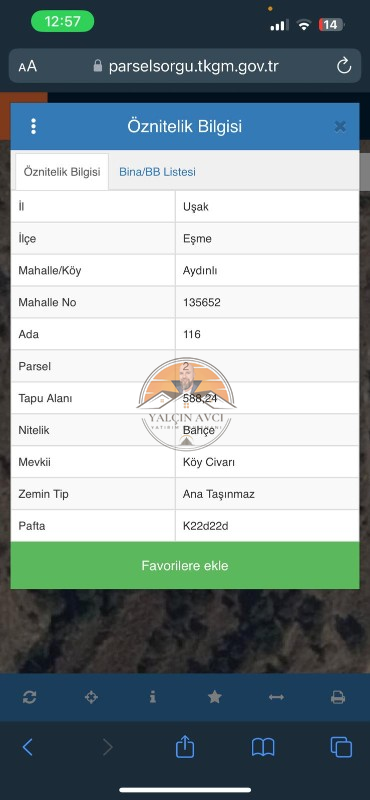The width and height of the screenshot is (370, 800).
Task: Tap the 12:57 green time indicator
Action: (x=62, y=21)
